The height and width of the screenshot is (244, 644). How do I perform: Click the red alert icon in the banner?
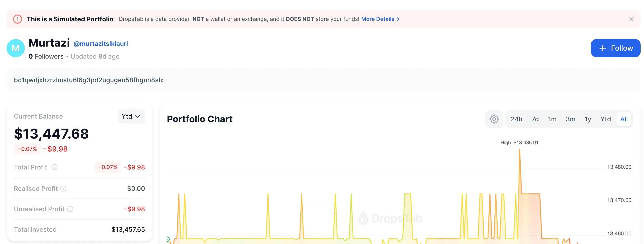[x=17, y=19]
